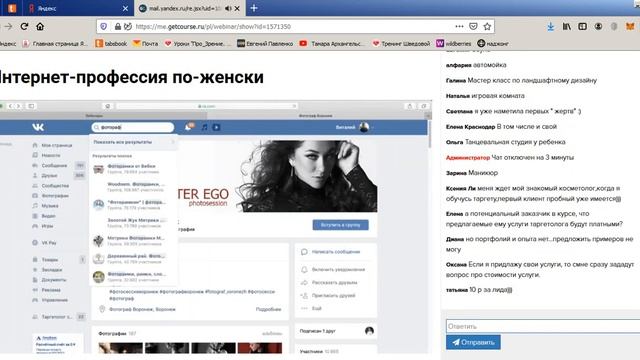
Task: Open the Почта bookmark
Action: point(145,43)
